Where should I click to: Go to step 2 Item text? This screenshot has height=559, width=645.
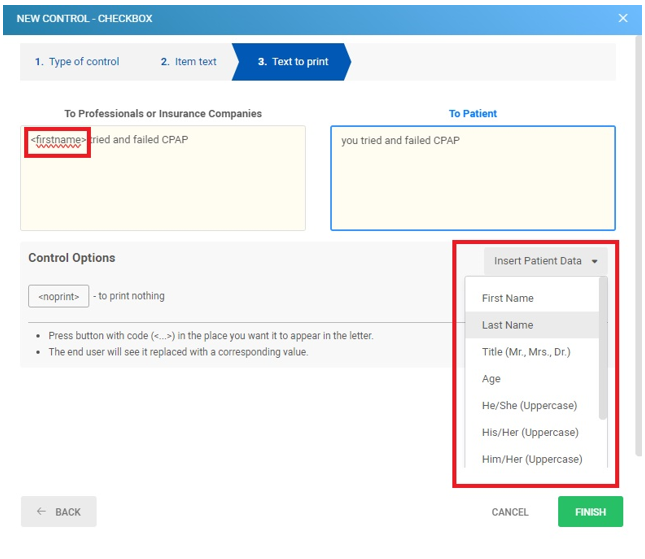coord(188,62)
